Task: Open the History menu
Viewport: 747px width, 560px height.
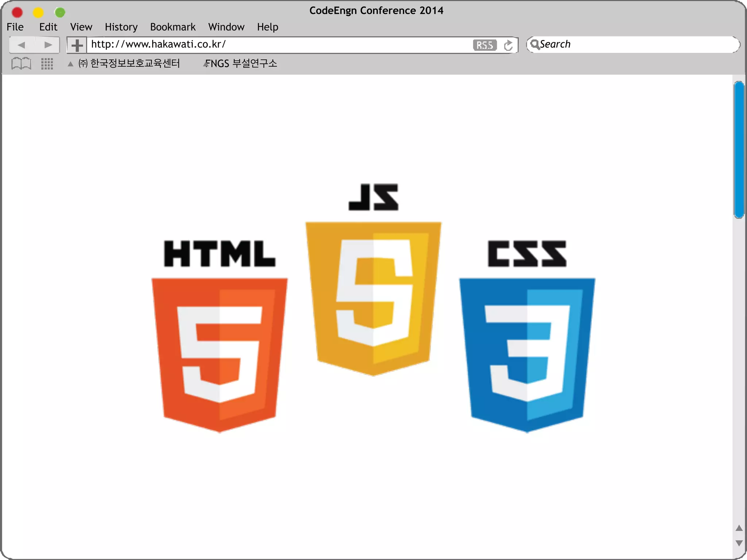Action: pyautogui.click(x=121, y=27)
